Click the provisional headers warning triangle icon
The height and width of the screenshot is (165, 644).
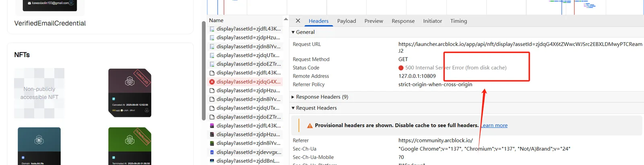pyautogui.click(x=310, y=126)
